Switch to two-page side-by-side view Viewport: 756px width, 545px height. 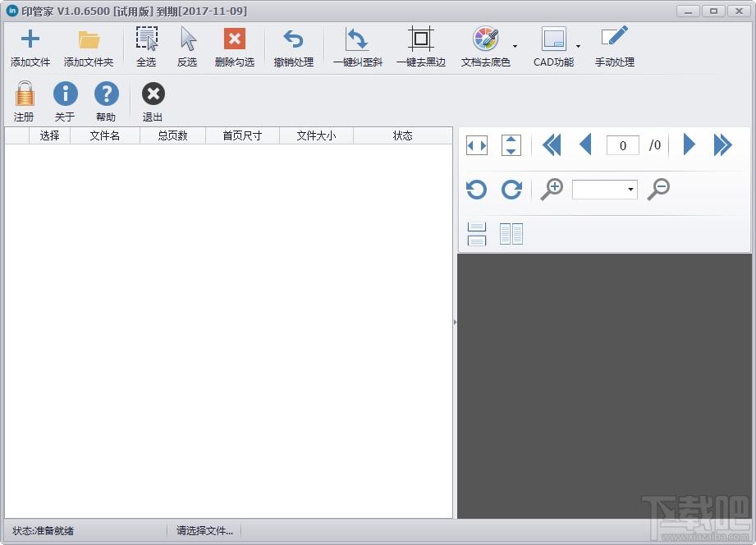511,234
